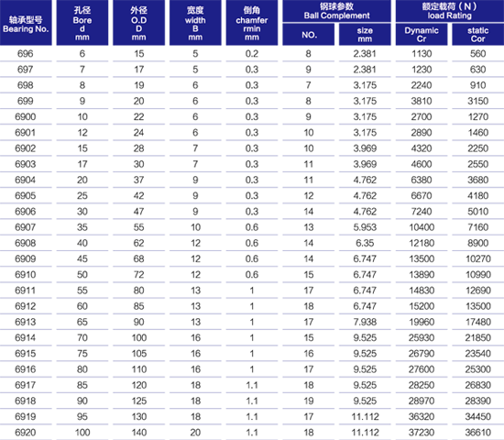The width and height of the screenshot is (504, 440).
Task: Click the ball NO. subheader
Action: (309, 35)
